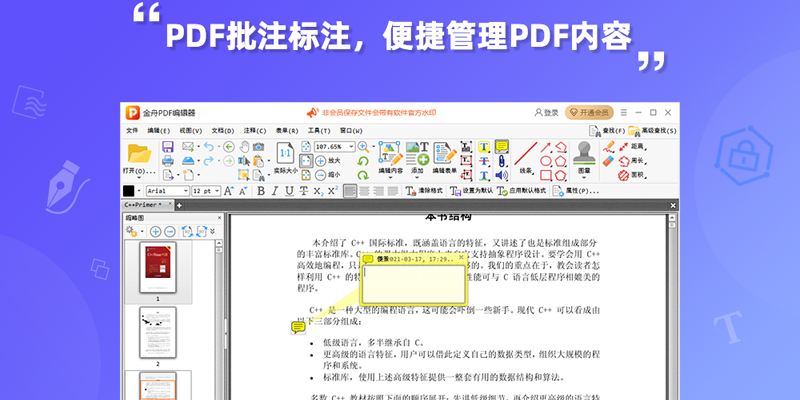The height and width of the screenshot is (400, 800).
Task: Open the 文件 menu
Action: pos(132,131)
